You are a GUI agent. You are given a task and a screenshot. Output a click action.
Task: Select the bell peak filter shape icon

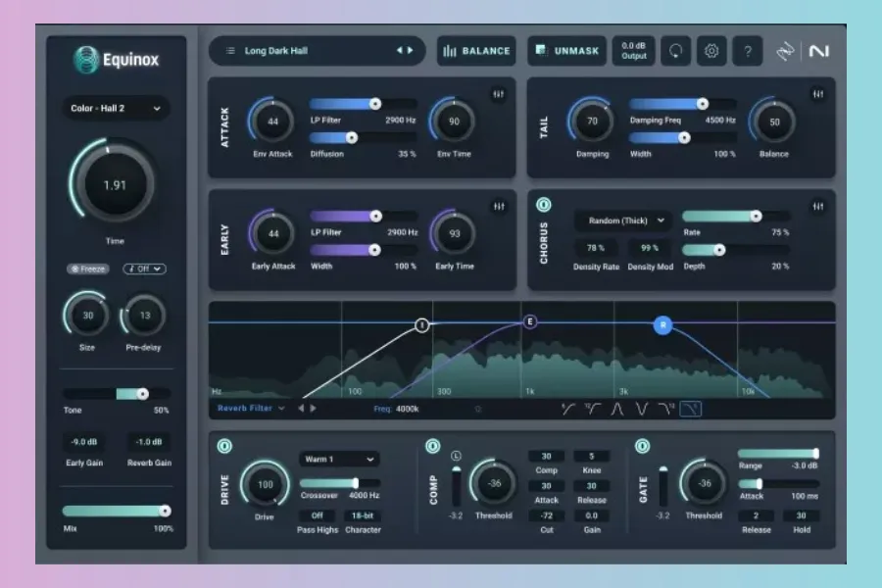coord(617,409)
